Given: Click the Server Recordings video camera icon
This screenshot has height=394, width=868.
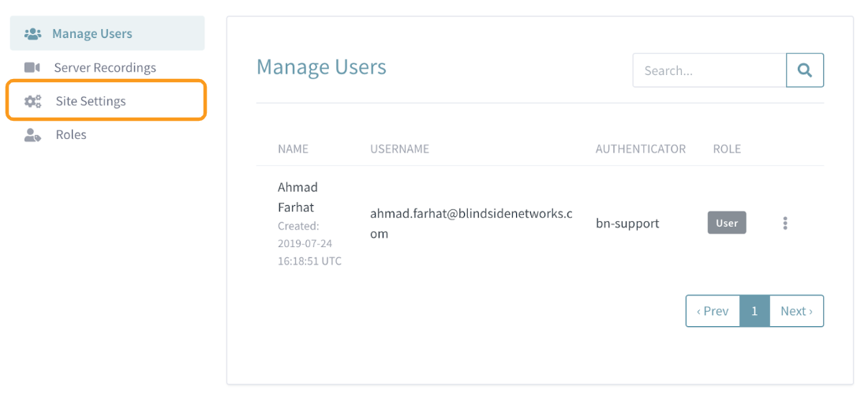Looking at the screenshot, I should [x=32, y=68].
